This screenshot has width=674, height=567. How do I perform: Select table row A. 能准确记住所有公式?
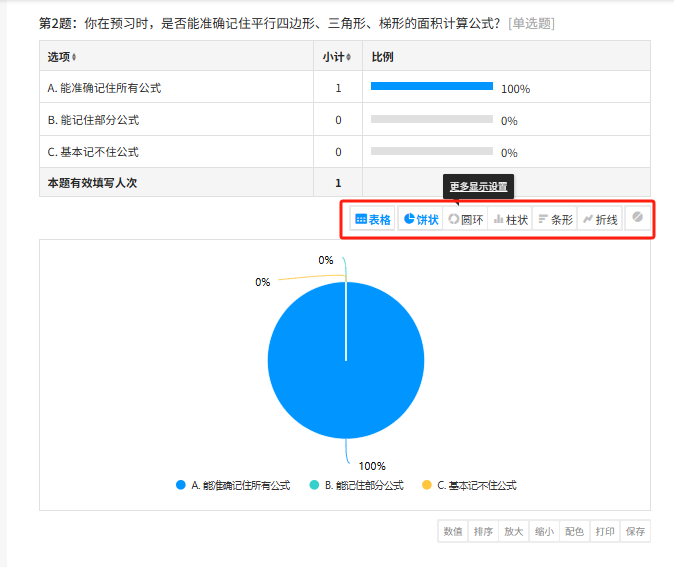(x=345, y=87)
